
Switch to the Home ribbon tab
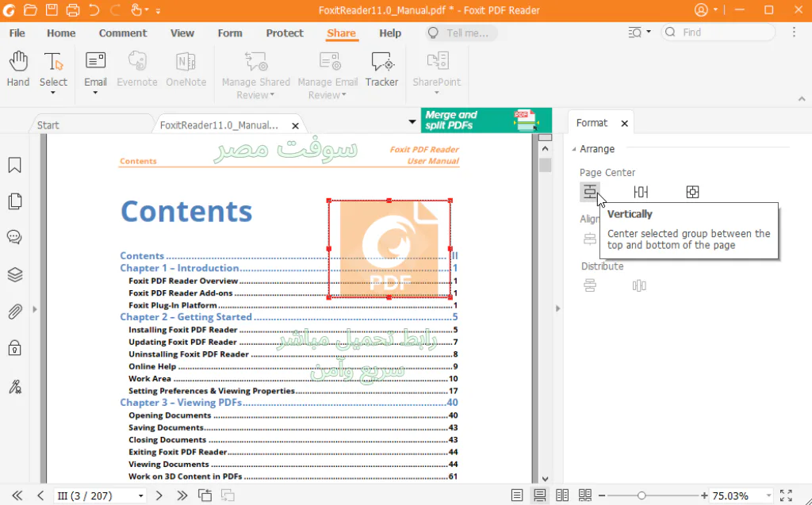(x=61, y=33)
